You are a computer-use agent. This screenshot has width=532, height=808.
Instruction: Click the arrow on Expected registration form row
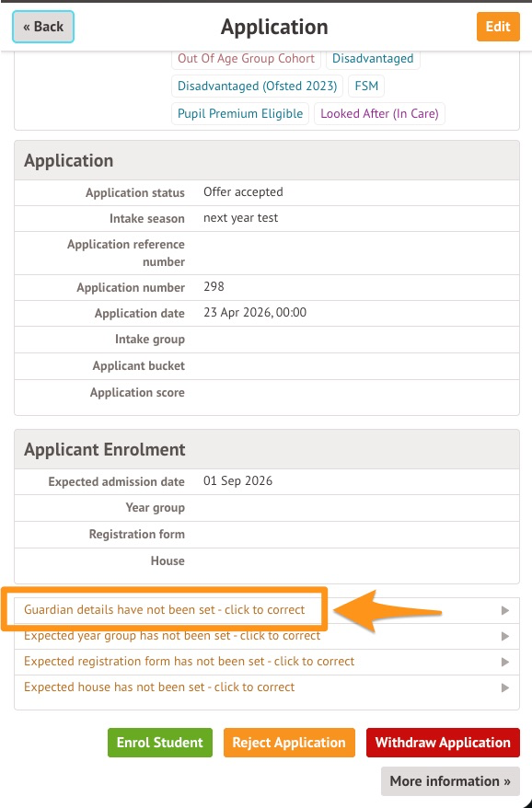[505, 663]
